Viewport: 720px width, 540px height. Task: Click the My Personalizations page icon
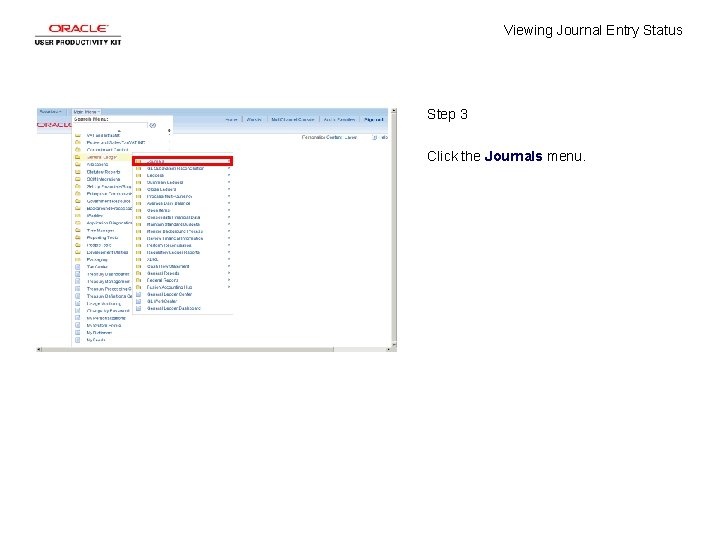coord(78,318)
